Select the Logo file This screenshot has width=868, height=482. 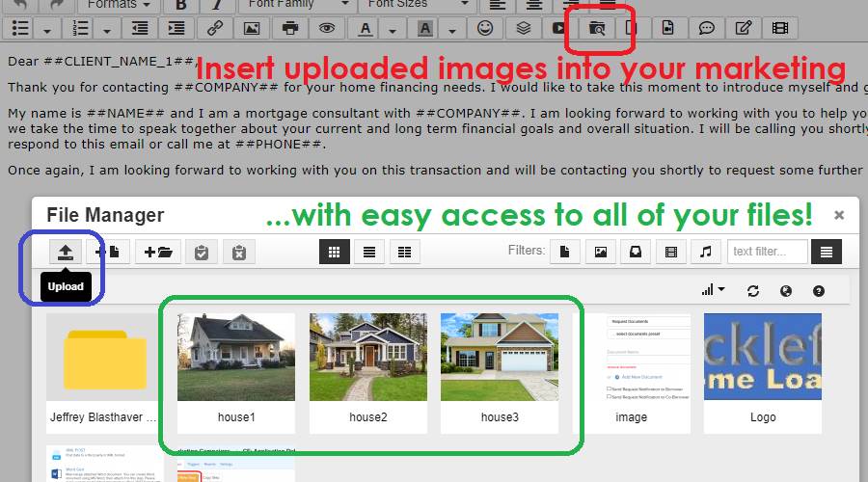click(x=763, y=373)
